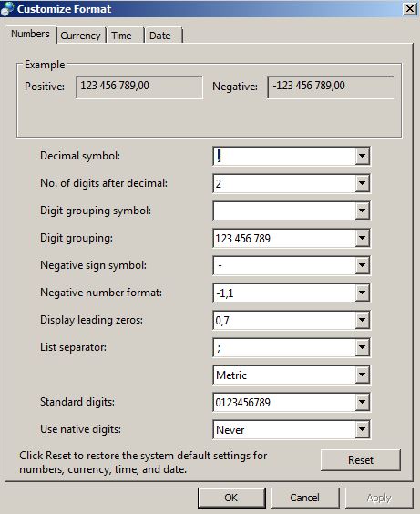
Task: Expand the Digit grouping dropdown arrow
Action: (x=362, y=238)
